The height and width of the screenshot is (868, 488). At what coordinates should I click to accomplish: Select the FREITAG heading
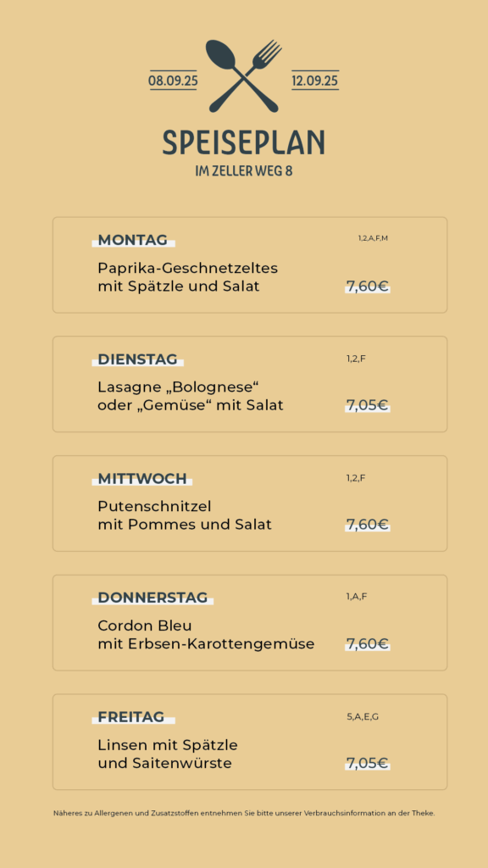(131, 717)
